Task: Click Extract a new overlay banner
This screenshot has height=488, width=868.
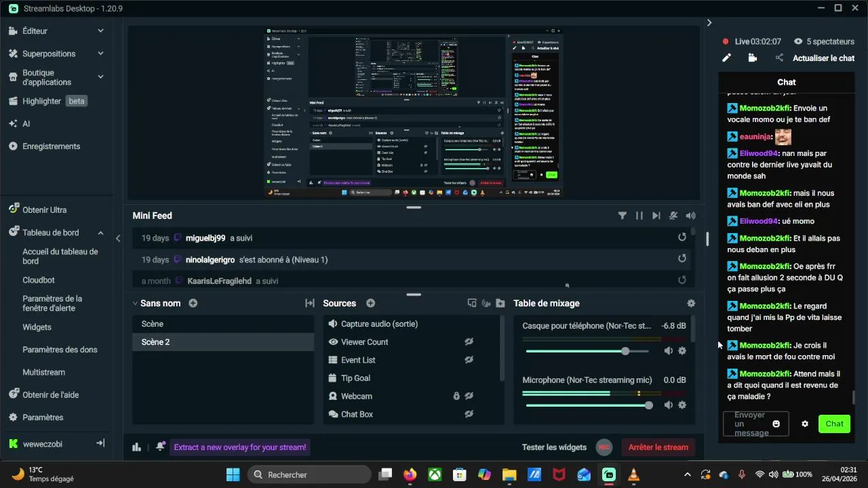Action: 240,447
